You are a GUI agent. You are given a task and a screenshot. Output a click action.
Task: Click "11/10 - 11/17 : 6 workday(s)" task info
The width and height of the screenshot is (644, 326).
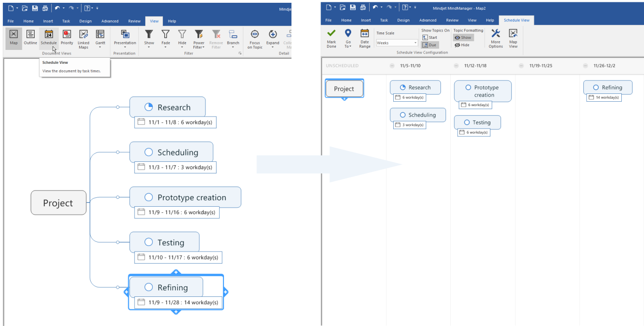click(179, 257)
